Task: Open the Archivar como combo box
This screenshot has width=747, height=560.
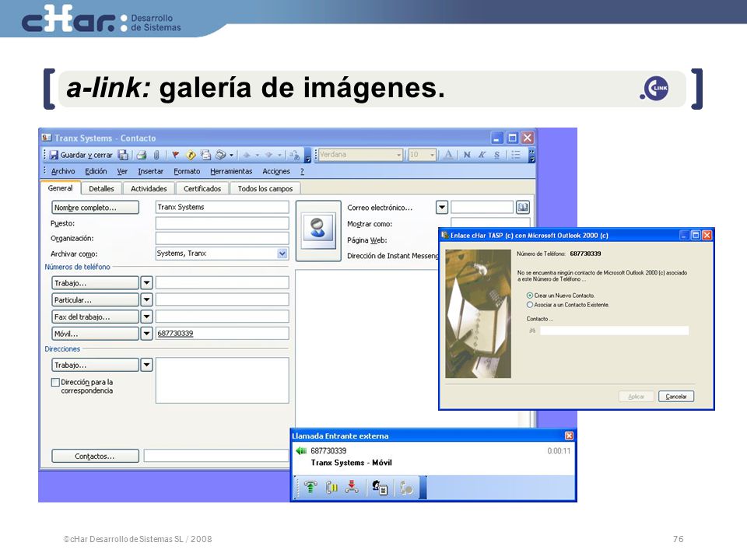Action: [x=282, y=254]
